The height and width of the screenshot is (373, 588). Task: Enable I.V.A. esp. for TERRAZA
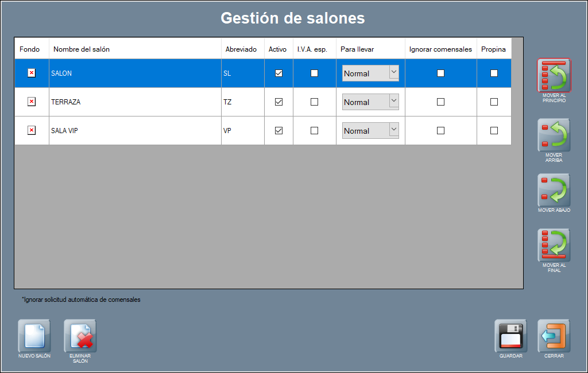pos(314,102)
